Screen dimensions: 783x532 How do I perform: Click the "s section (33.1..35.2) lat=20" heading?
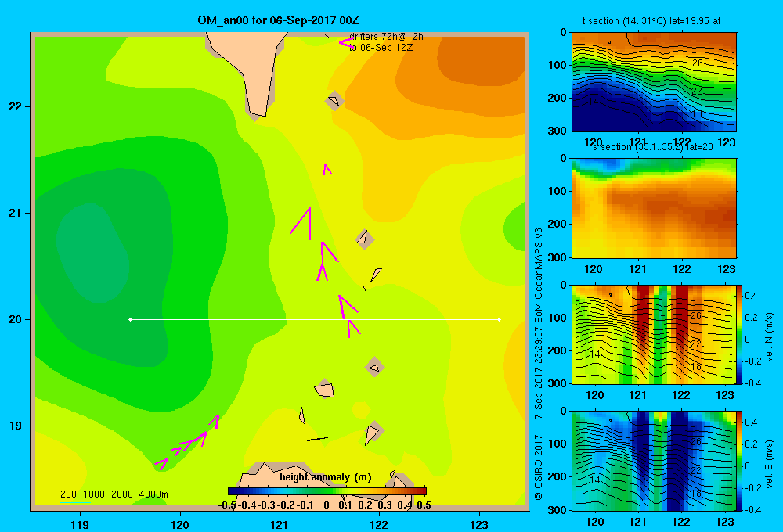(652, 147)
